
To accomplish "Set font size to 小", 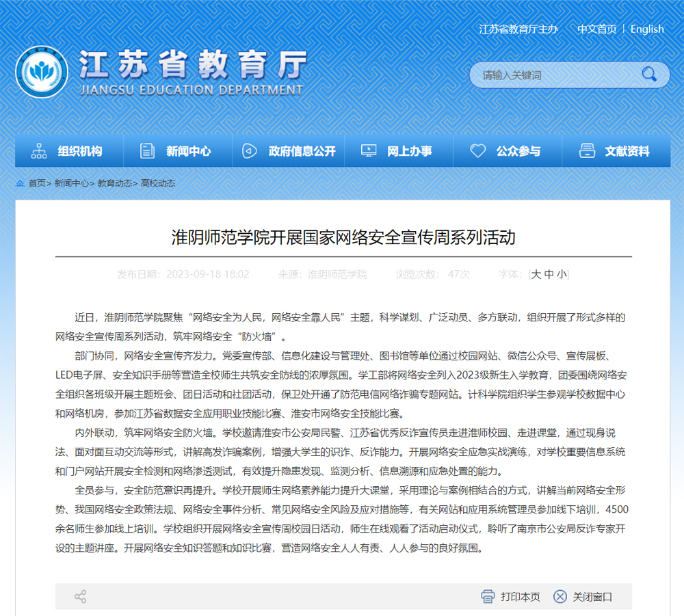I will coord(562,274).
